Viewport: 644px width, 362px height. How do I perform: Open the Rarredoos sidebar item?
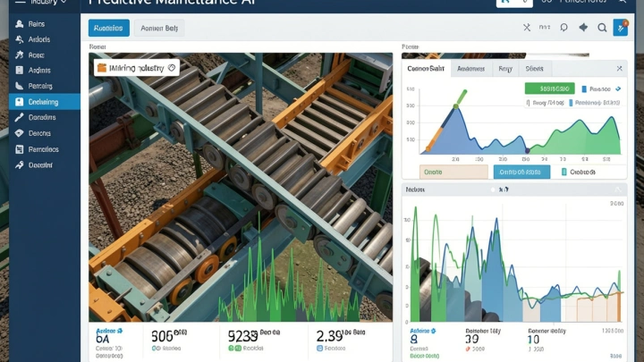45,149
